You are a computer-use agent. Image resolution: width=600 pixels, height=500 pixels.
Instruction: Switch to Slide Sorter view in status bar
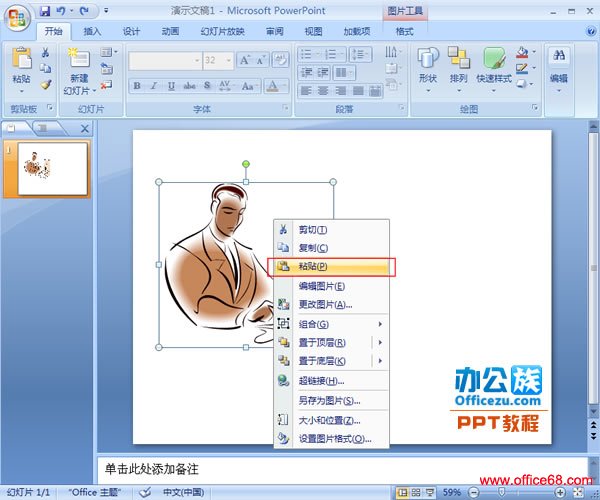pos(416,492)
